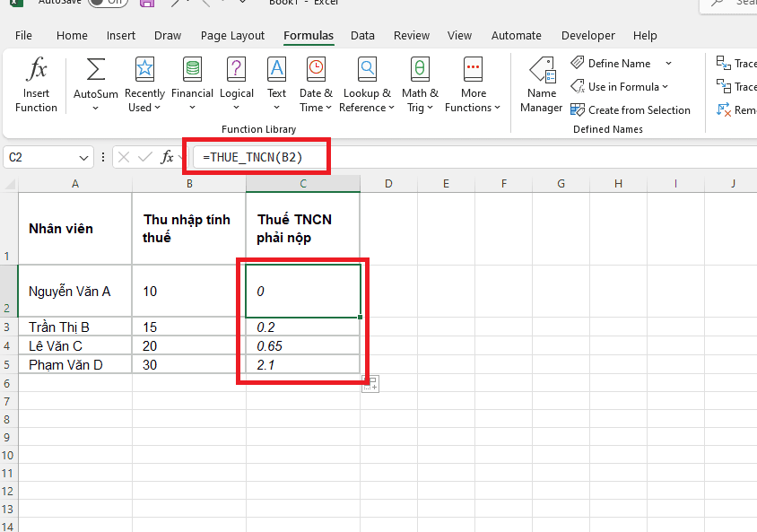Toggle the AutoSave switch
Viewport: 757px width, 532px height.
(x=109, y=3)
